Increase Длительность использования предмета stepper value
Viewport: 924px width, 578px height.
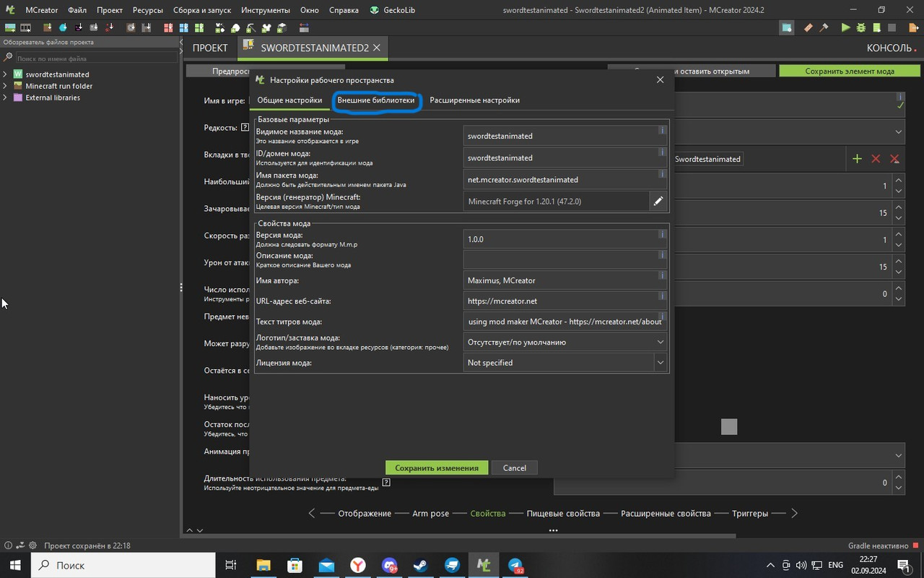tap(899, 478)
